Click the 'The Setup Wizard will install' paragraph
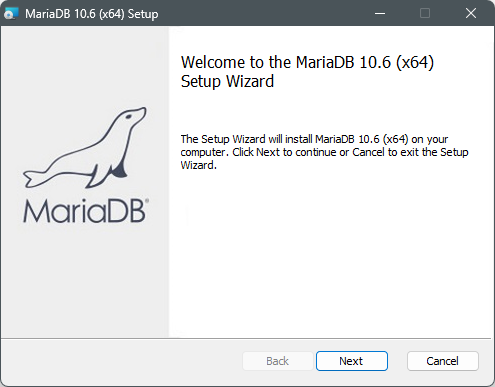 pos(324,152)
